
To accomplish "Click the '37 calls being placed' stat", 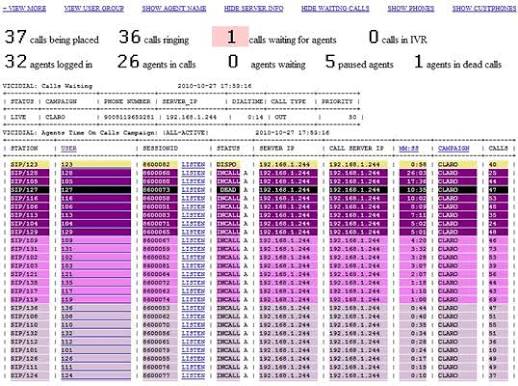I will click(52, 37).
